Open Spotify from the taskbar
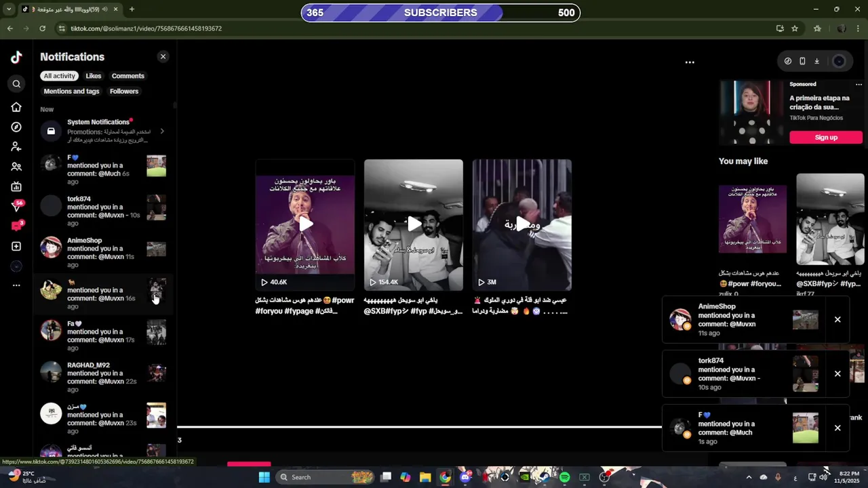The image size is (868, 488). coord(564,477)
